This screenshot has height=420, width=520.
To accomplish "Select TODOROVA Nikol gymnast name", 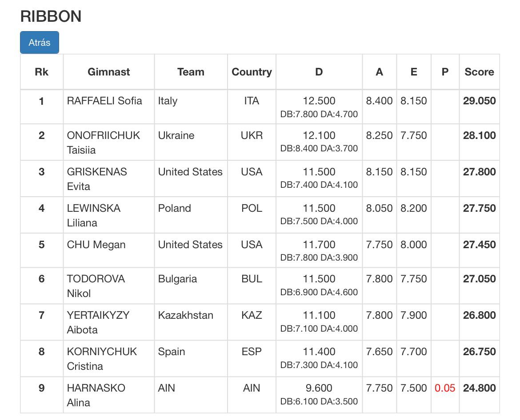I will 96,286.
